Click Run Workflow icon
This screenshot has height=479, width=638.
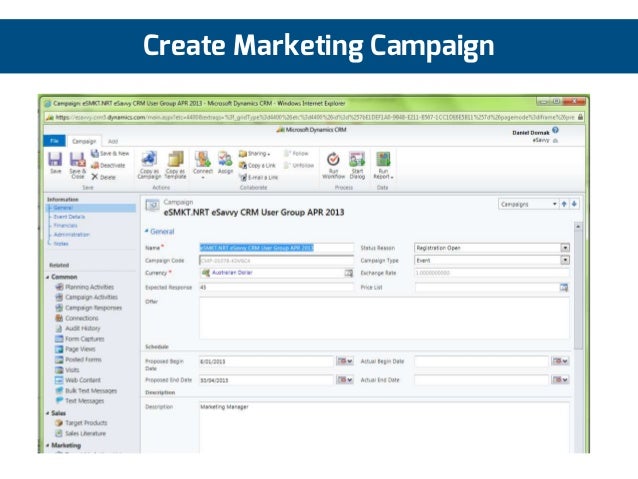click(x=333, y=164)
